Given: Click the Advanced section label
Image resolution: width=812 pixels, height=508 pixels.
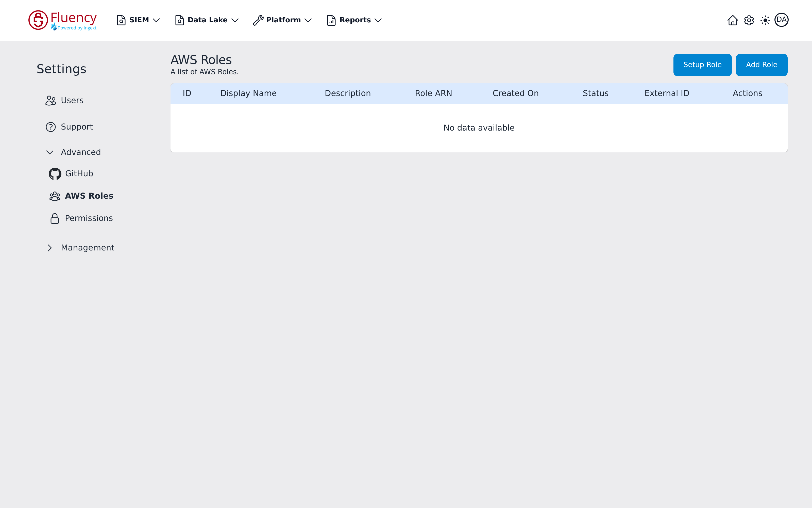Looking at the screenshot, I should 80,153.
